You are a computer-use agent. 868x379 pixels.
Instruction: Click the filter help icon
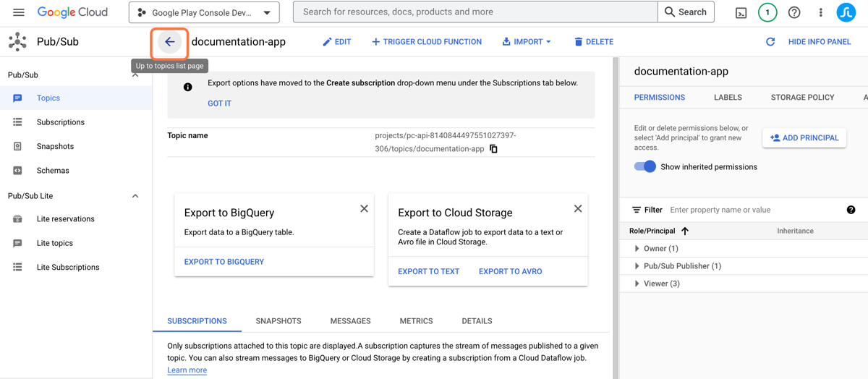pos(851,210)
